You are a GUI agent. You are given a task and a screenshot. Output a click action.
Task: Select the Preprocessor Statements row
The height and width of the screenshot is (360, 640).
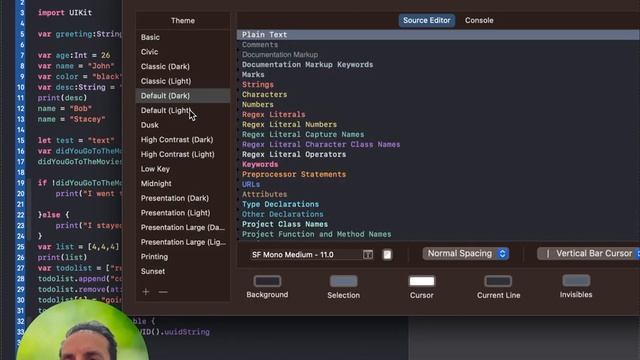point(438,175)
